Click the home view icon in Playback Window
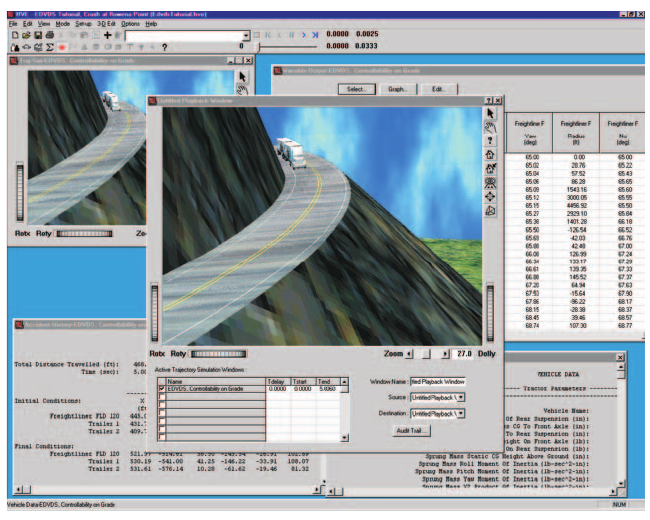Image resolution: width=650 pixels, height=520 pixels. click(x=490, y=155)
